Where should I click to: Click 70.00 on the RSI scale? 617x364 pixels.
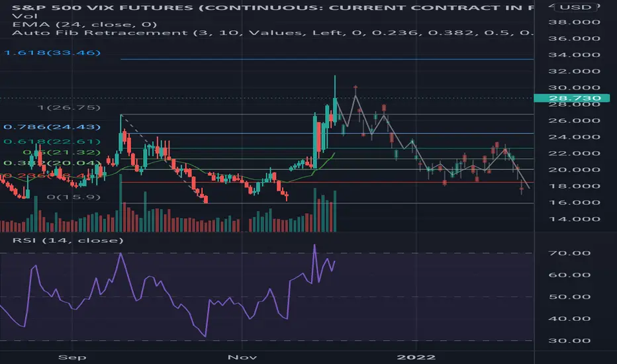(569, 253)
